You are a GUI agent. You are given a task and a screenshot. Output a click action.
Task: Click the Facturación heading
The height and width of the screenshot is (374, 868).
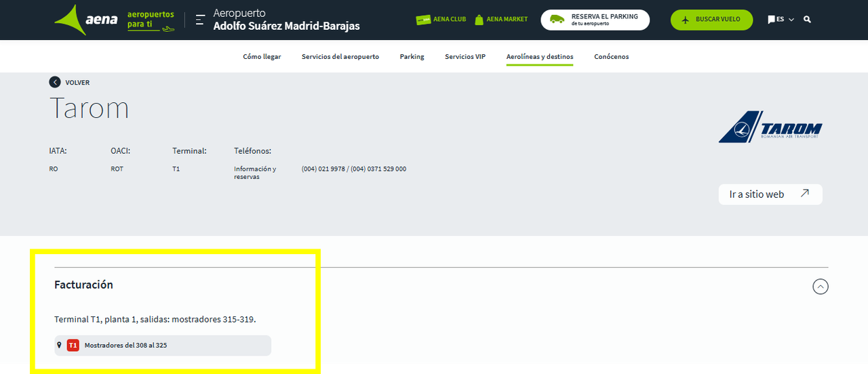(83, 285)
